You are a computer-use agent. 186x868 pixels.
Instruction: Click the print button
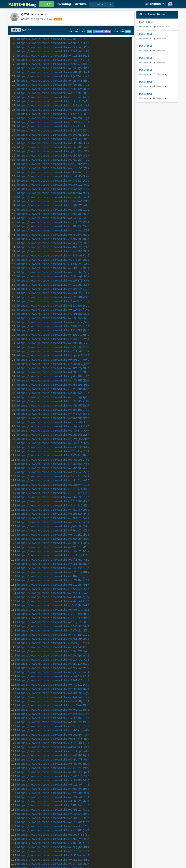tap(128, 31)
